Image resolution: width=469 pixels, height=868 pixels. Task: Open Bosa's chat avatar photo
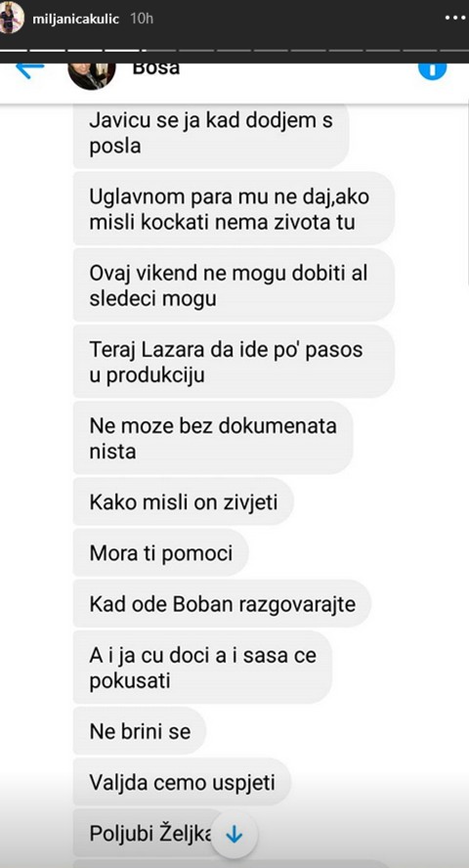click(92, 76)
